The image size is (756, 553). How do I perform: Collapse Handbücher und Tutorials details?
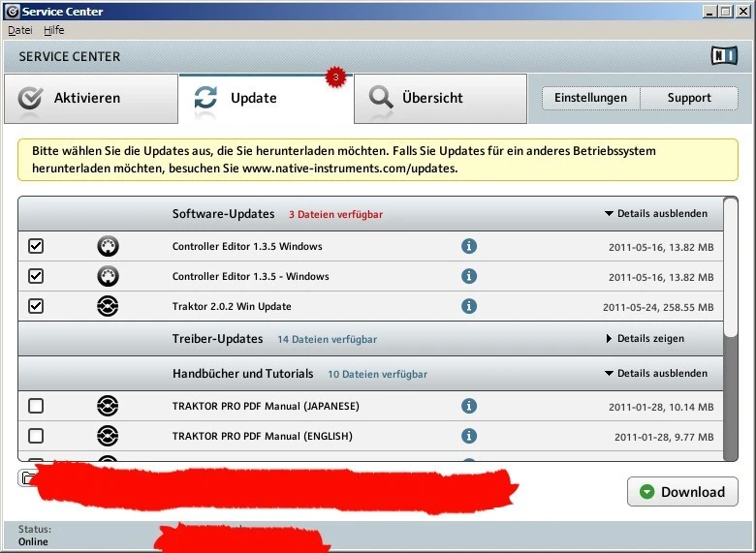tap(656, 373)
